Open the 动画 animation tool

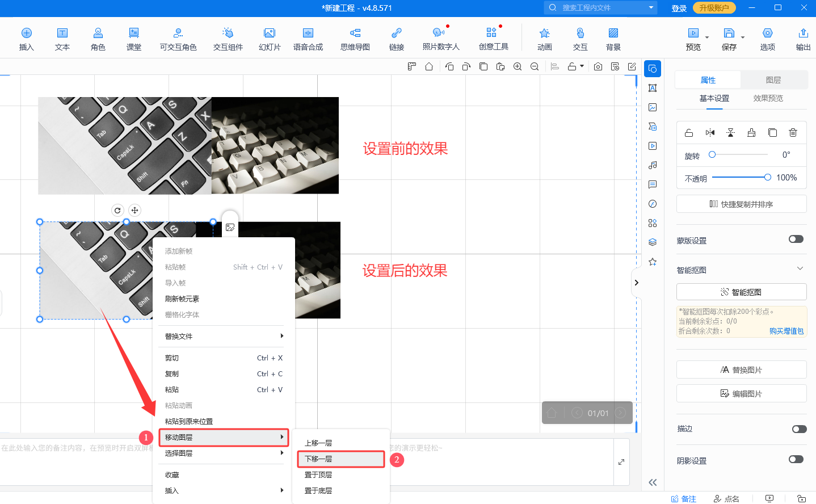pyautogui.click(x=544, y=37)
